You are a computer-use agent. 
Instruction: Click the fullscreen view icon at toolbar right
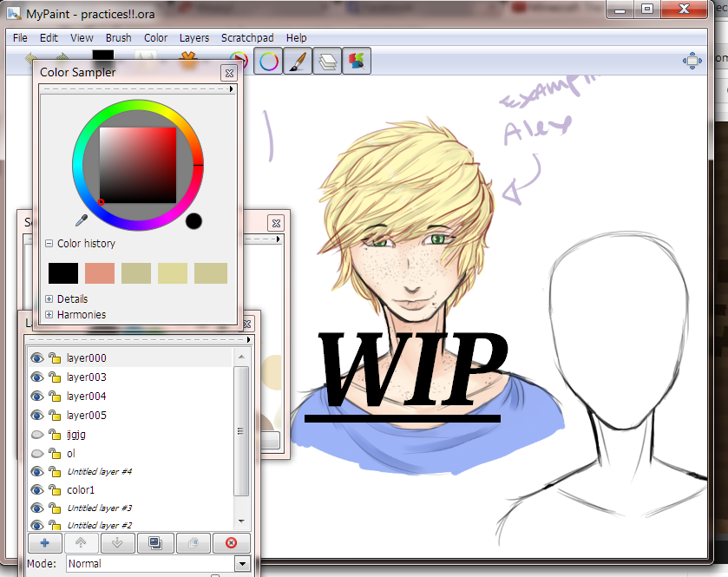click(692, 61)
